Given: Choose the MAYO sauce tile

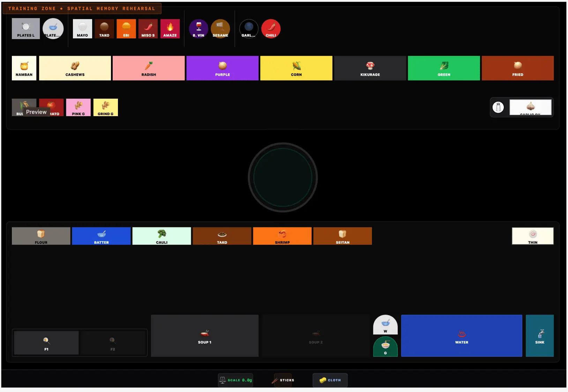Looking at the screenshot, I should click(x=82, y=29).
